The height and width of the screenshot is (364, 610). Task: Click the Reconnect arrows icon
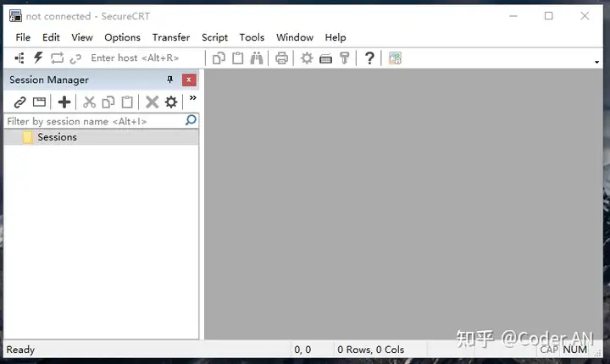[x=57, y=58]
